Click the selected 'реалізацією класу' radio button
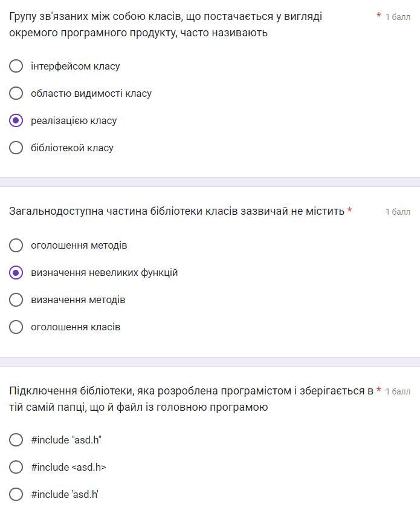The height and width of the screenshot is (510, 420). pos(16,120)
